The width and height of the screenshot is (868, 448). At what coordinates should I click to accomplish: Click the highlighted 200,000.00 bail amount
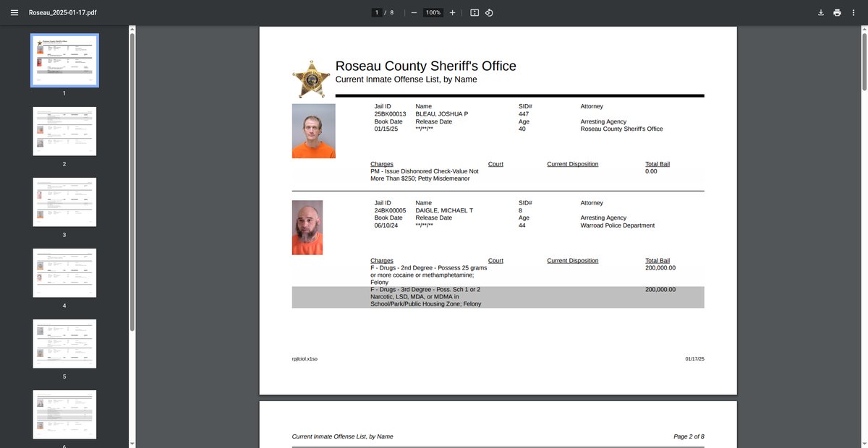[660, 289]
